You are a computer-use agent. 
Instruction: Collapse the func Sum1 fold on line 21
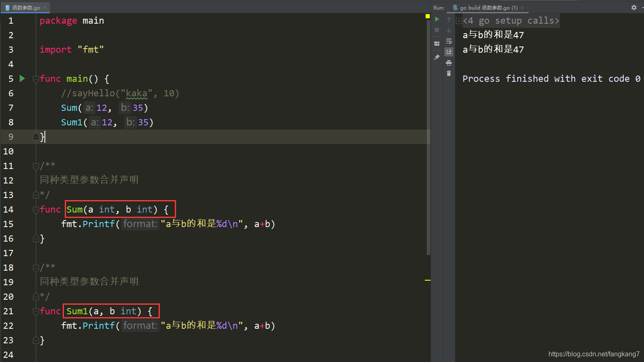point(36,311)
